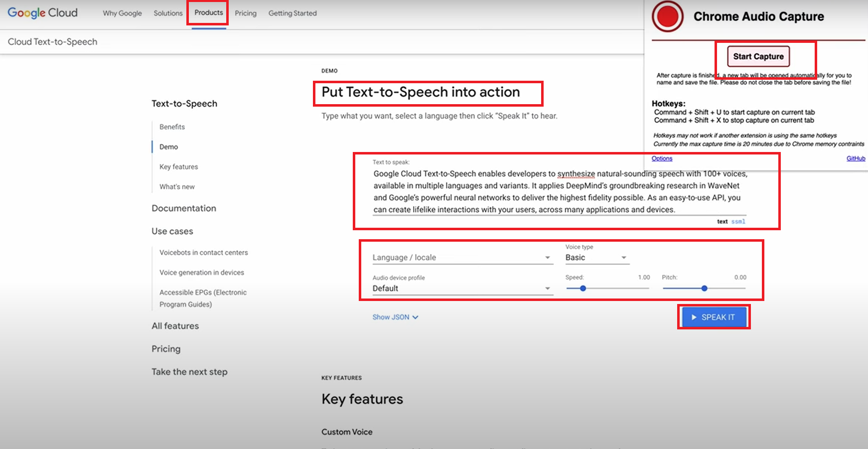Open the Why Google menu
The height and width of the screenshot is (449, 868).
point(123,13)
